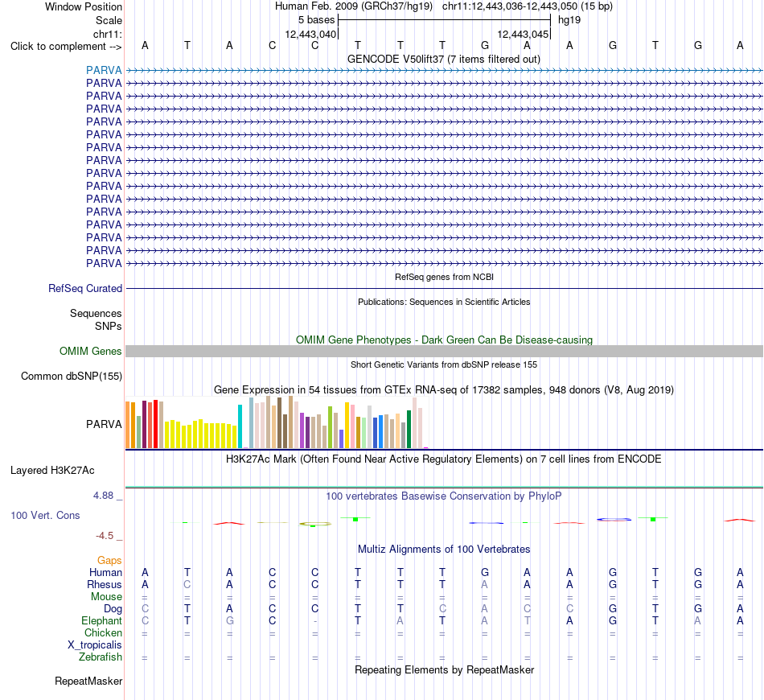This screenshot has height=700, width=764.
Task: Click the ruler coordinate '12,443,040'
Action: click(x=310, y=34)
